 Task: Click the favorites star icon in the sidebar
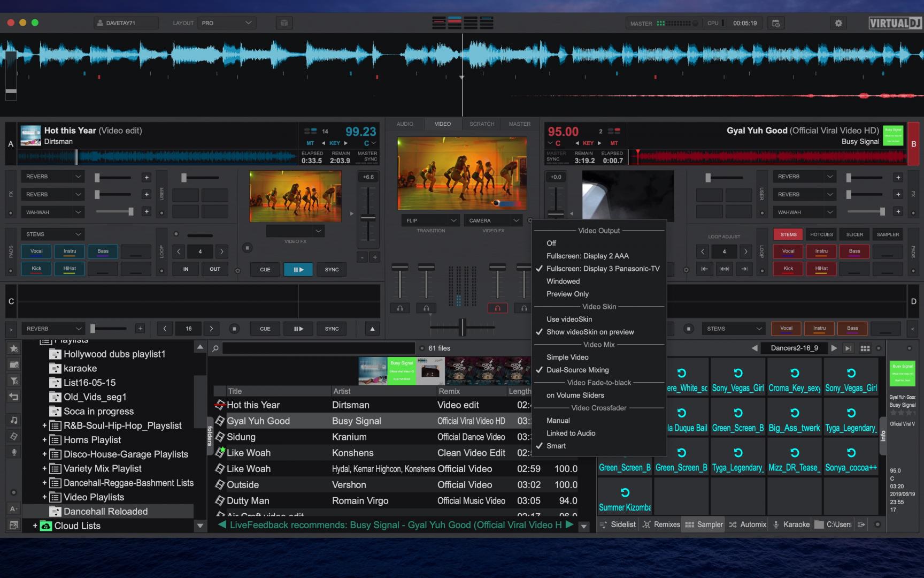pos(13,348)
